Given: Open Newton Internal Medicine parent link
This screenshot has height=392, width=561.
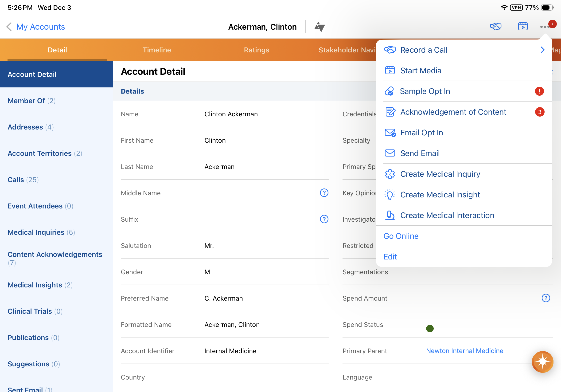Looking at the screenshot, I should [464, 351].
